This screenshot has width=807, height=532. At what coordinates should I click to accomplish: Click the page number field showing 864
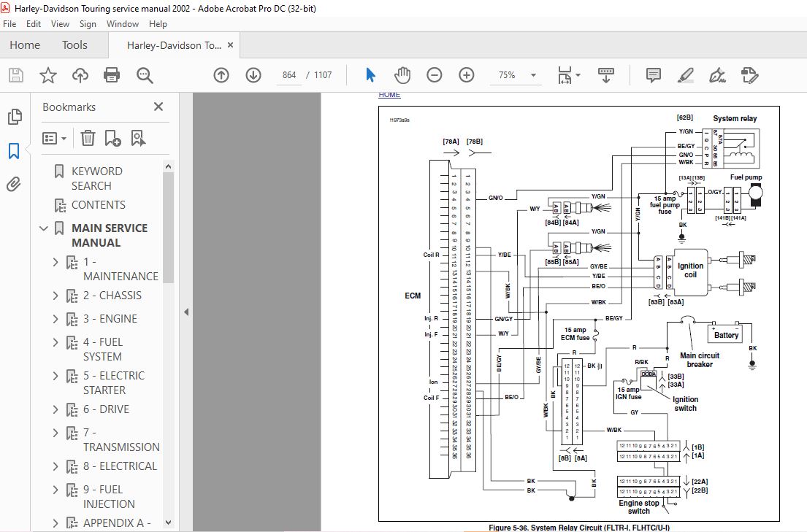click(289, 75)
